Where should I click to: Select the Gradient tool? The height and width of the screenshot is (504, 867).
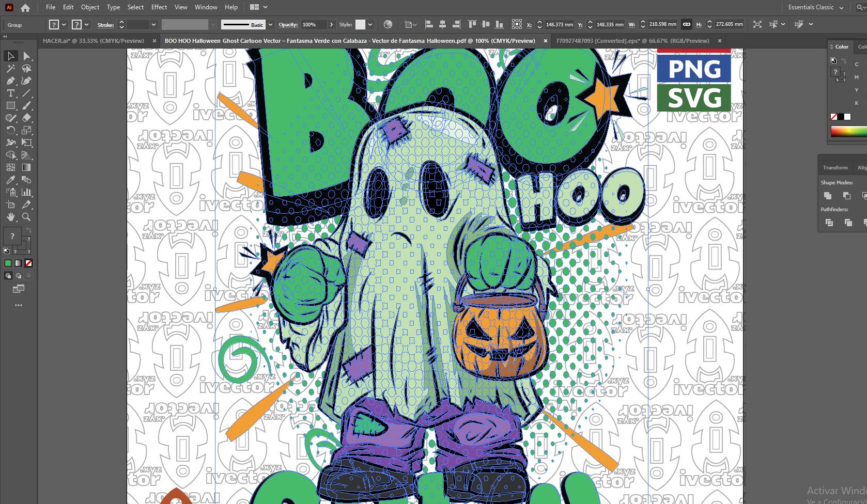[x=27, y=167]
